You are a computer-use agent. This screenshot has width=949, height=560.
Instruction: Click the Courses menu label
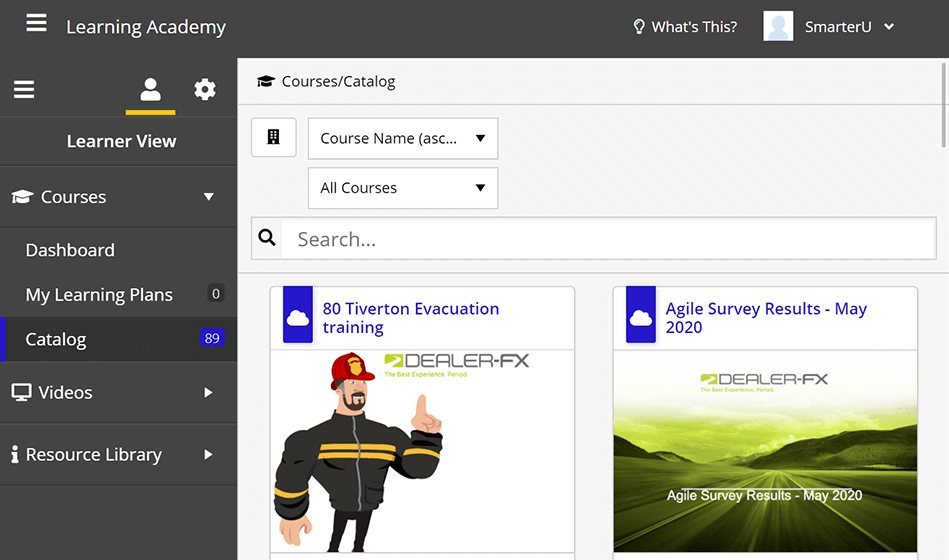(x=73, y=197)
